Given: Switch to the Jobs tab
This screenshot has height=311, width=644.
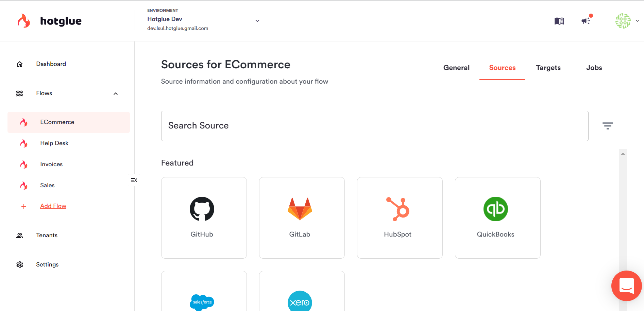Looking at the screenshot, I should 594,68.
